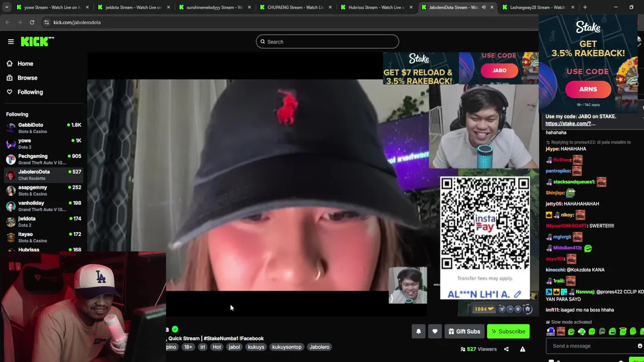Image resolution: width=644 pixels, height=362 pixels.
Task: Click the green Subscribe button
Action: pyautogui.click(x=508, y=331)
